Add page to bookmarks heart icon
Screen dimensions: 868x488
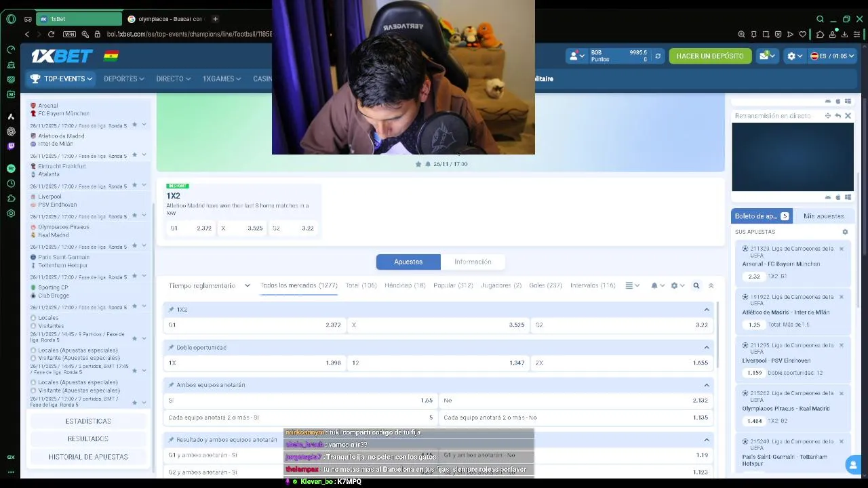(x=803, y=34)
